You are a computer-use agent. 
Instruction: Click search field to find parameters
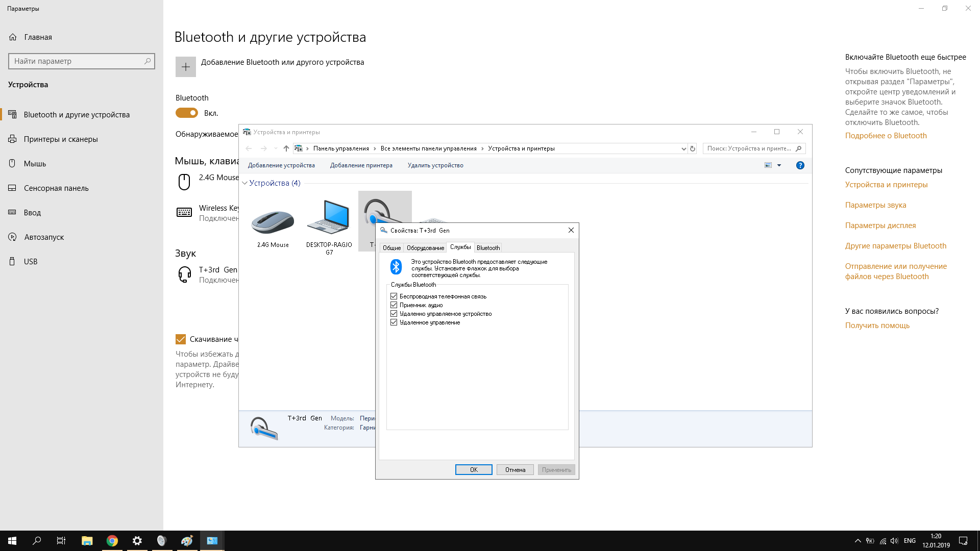[x=81, y=61]
